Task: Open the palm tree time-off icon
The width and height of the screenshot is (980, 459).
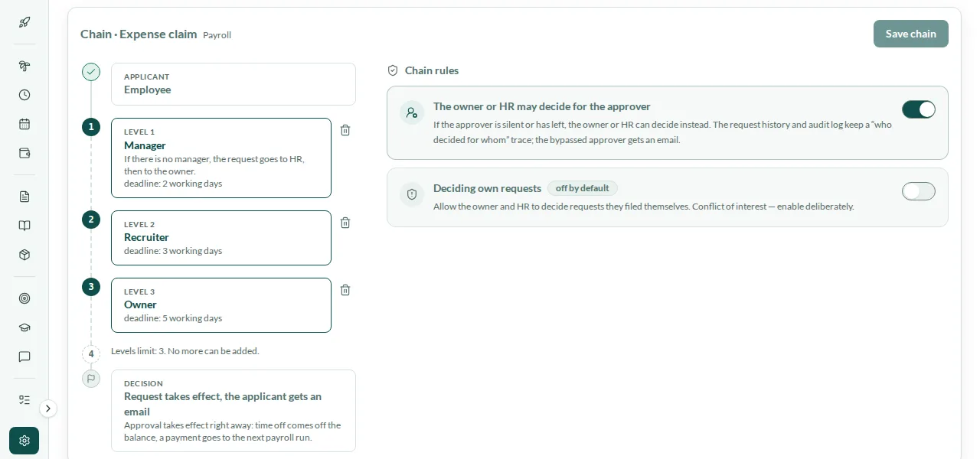Action: coord(24,66)
